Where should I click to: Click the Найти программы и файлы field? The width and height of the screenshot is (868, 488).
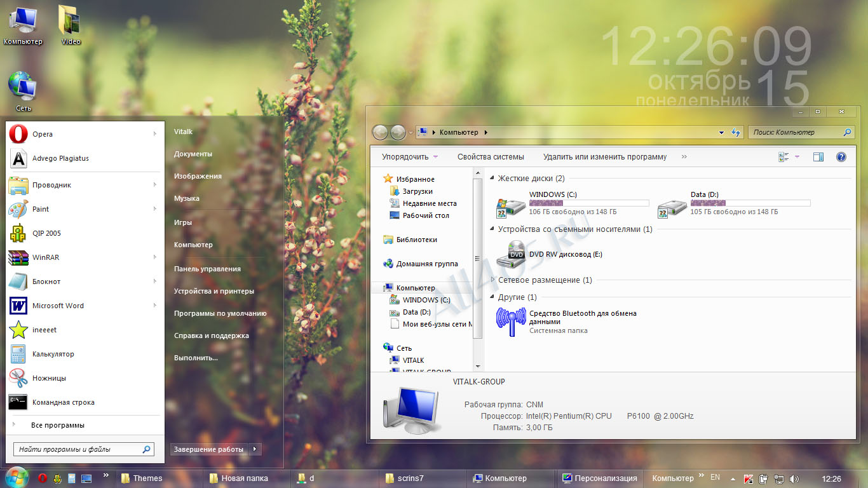click(83, 449)
